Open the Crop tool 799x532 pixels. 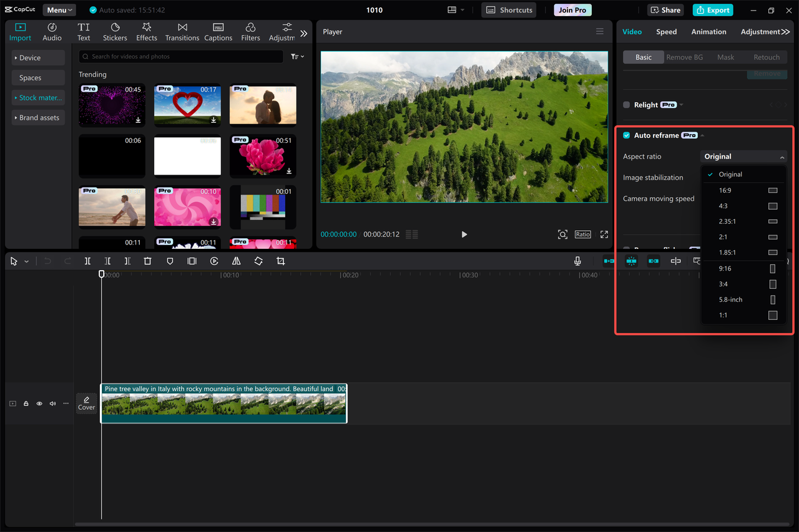(280, 261)
